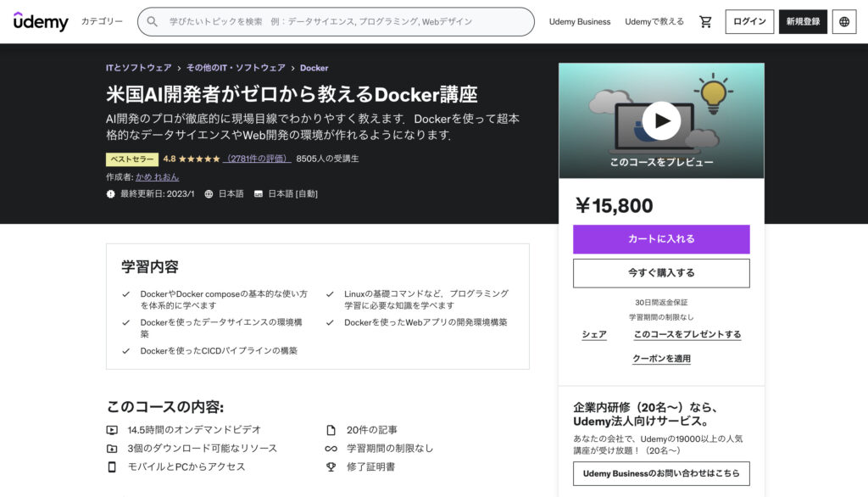The height and width of the screenshot is (497, 868).
Task: Click 14.5時間のオンデマンドビデオ text
Action: coord(194,430)
